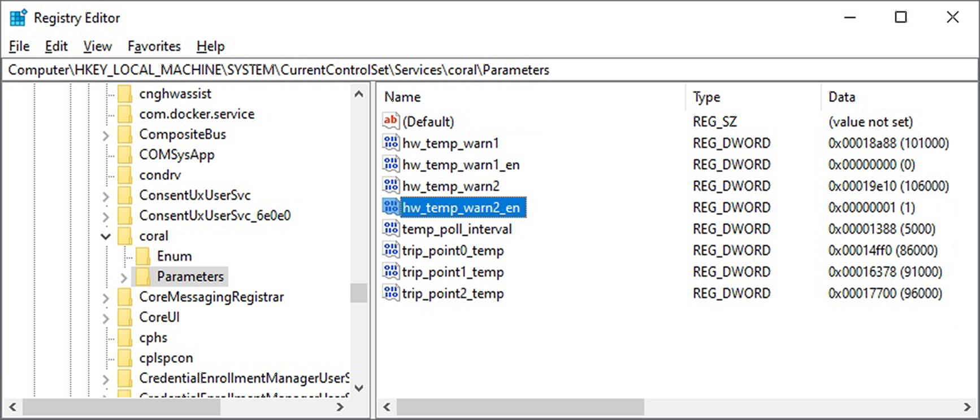Open the Favorites menu
Image resolution: width=980 pixels, height=420 pixels.
tap(154, 46)
